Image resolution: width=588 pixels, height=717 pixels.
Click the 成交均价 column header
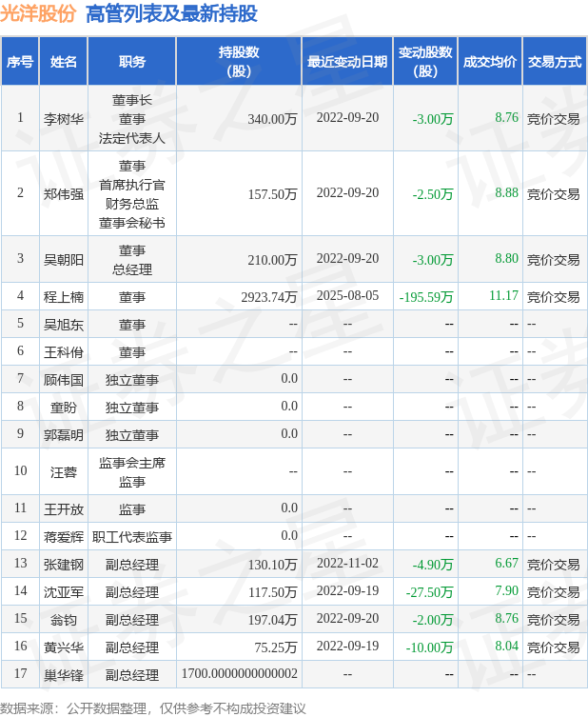tap(490, 62)
